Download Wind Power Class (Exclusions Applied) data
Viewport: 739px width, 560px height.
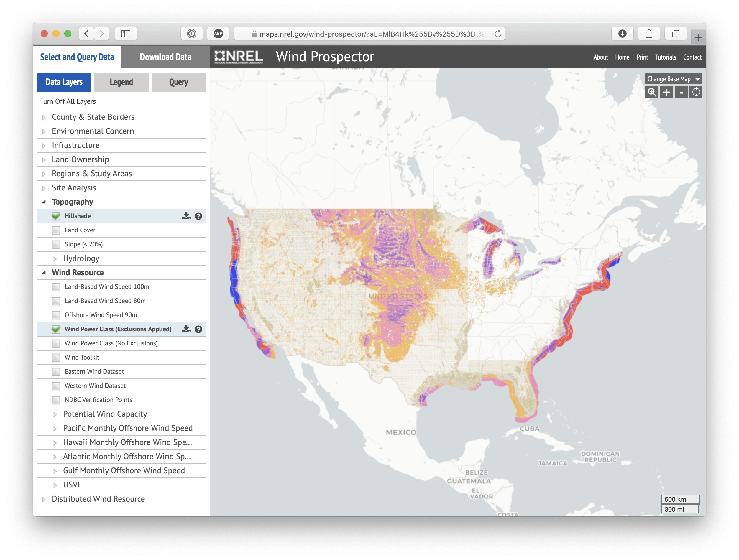pyautogui.click(x=186, y=329)
